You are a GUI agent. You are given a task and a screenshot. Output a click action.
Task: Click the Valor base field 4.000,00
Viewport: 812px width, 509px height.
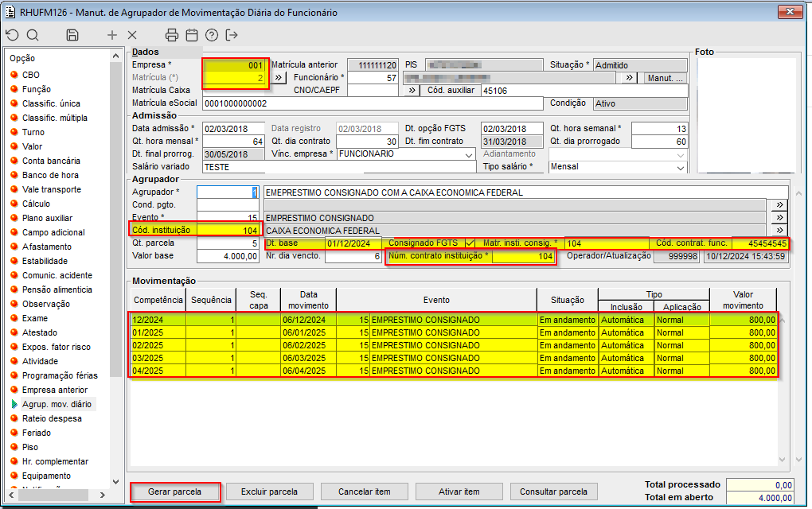click(228, 256)
